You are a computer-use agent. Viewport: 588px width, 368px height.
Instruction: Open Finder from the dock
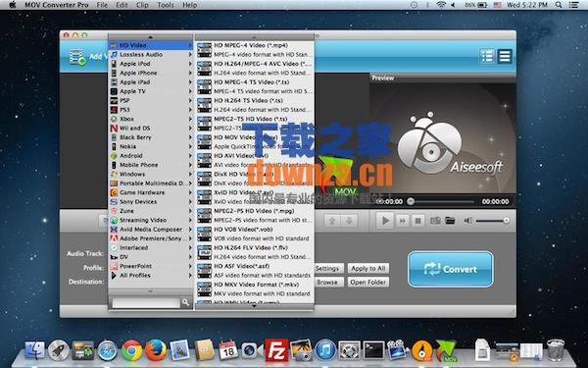[x=35, y=350]
